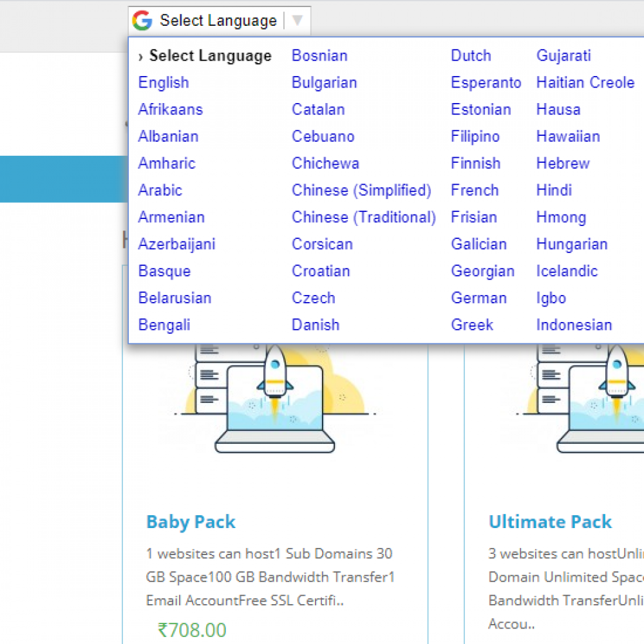Viewport: 644px width, 644px height.
Task: Choose Arabic translation
Action: 160,190
